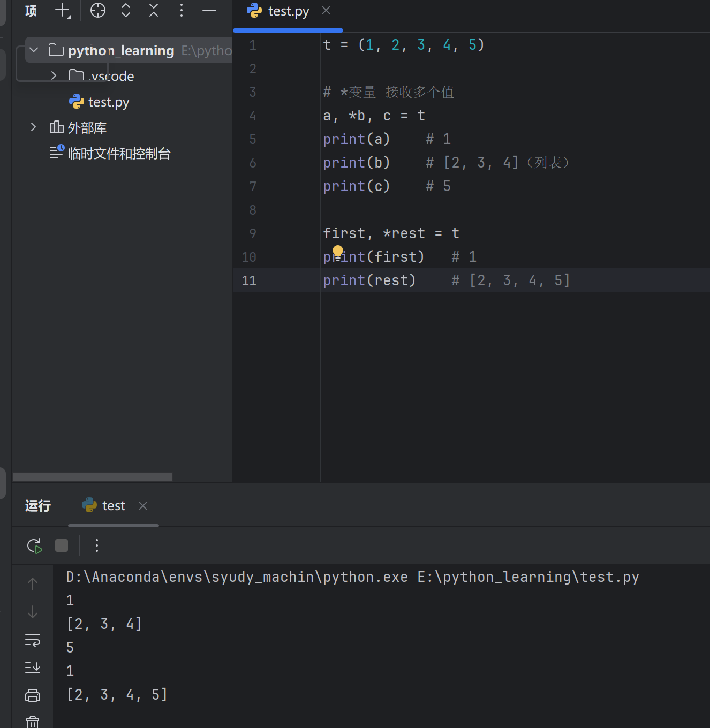Toggle soft-wrap in run console
This screenshot has width=710, height=728.
click(33, 640)
